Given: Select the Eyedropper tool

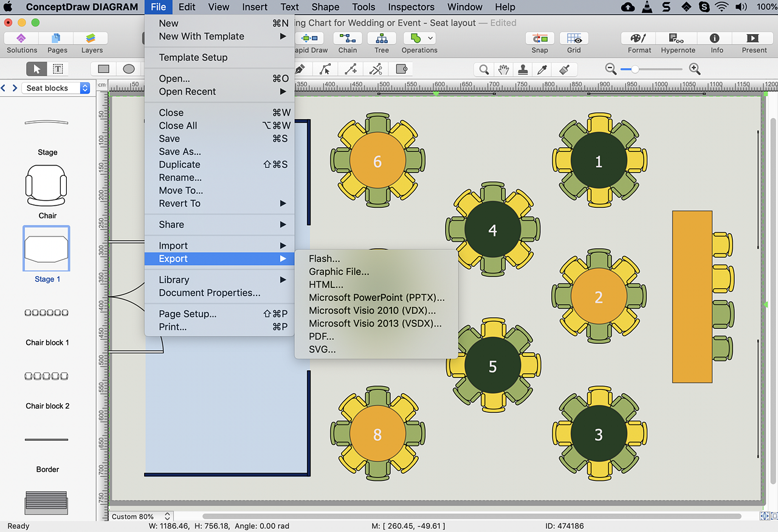Looking at the screenshot, I should tap(543, 69).
